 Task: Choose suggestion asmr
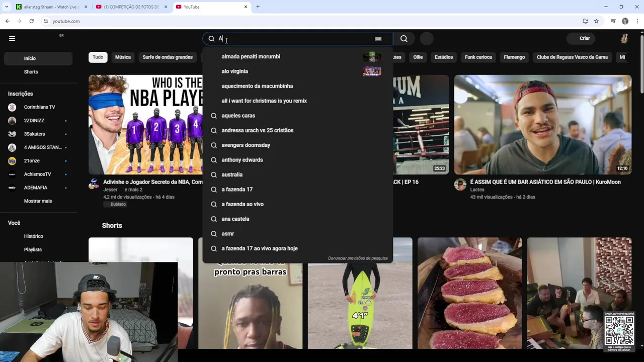pos(297,234)
